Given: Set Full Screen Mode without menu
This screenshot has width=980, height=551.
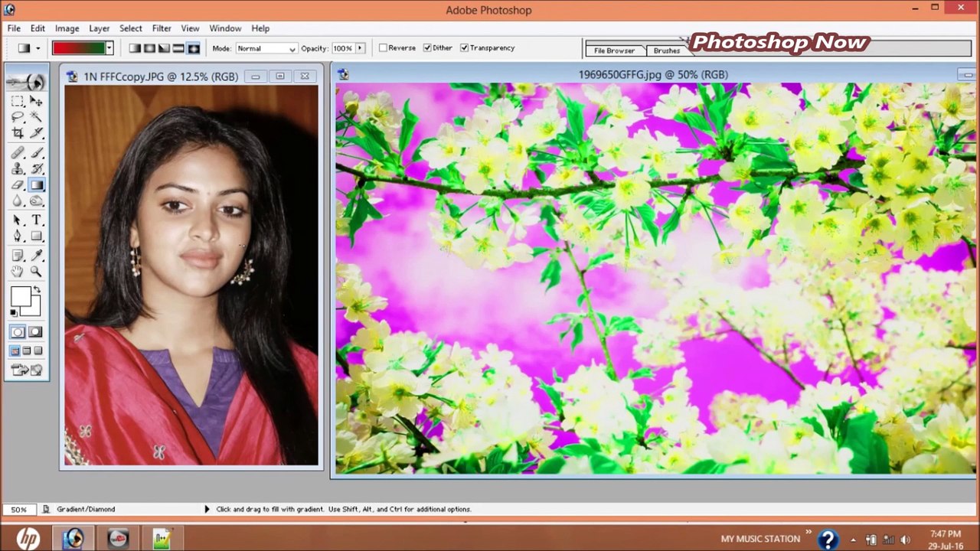Looking at the screenshot, I should 38,351.
